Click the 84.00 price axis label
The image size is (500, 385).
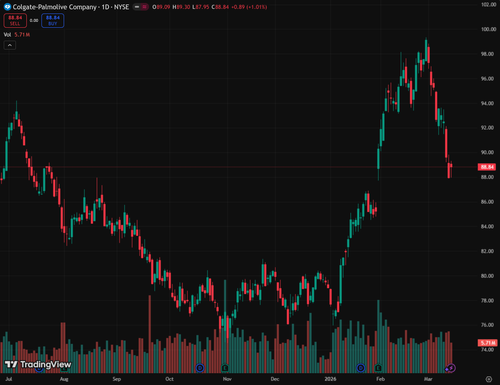tap(487, 226)
